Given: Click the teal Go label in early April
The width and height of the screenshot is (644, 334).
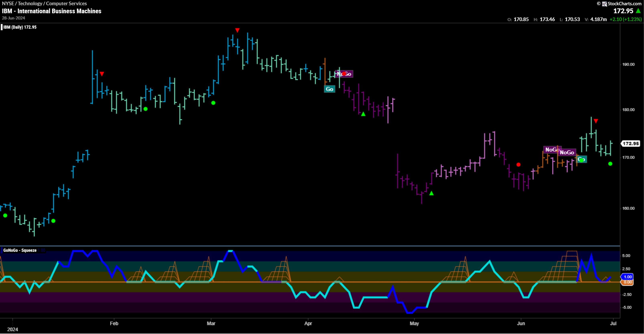Looking at the screenshot, I should (329, 89).
